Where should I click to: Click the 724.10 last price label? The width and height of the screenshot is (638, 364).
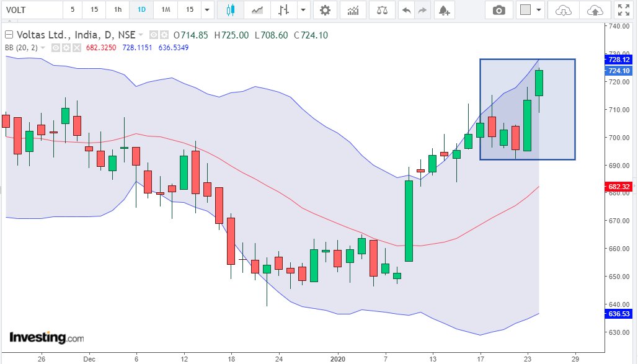point(619,71)
